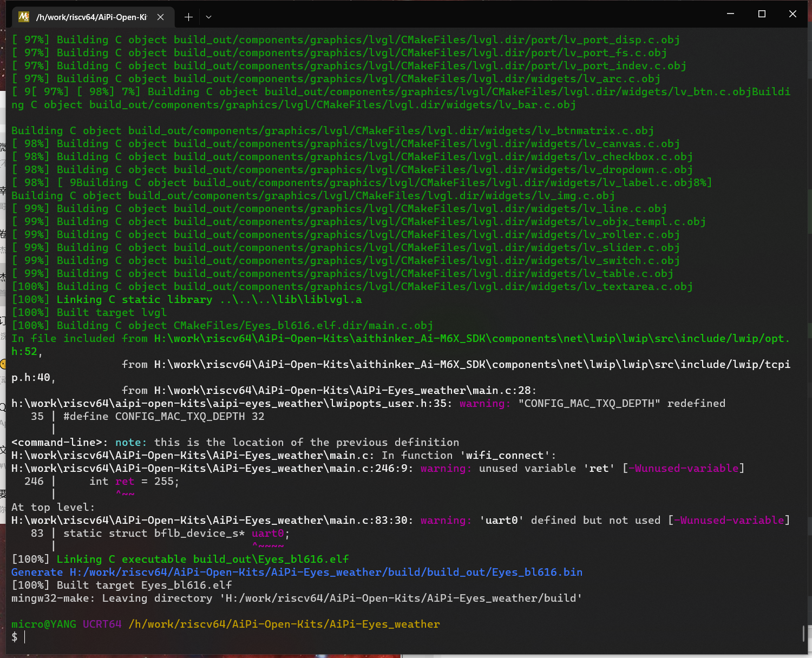
Task: Click the 'micro@YANG' prompt text
Action: point(44,624)
